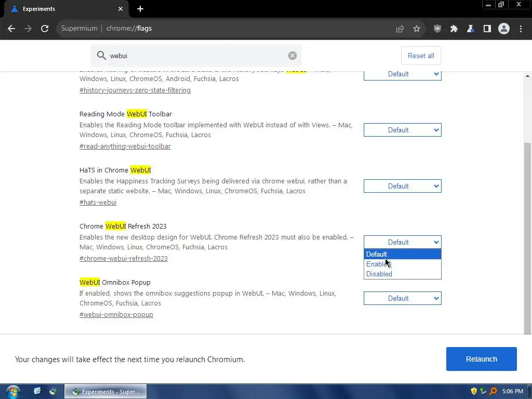Open the share page icon in address bar
This screenshot has width=532, height=399.
400,29
